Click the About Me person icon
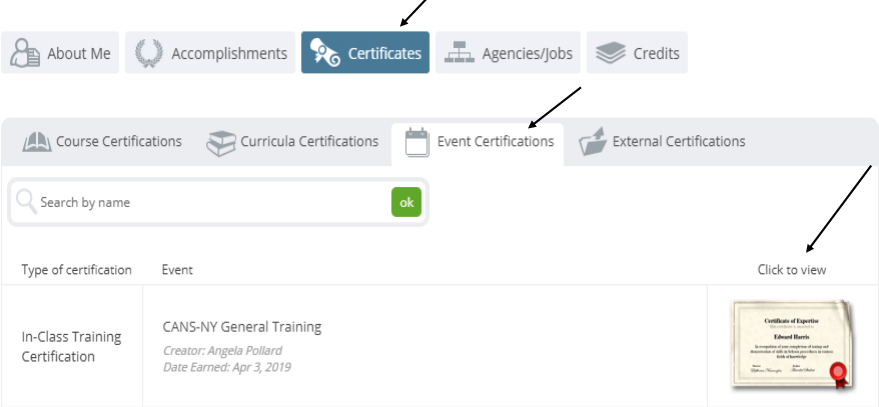The height and width of the screenshot is (407, 879). (25, 53)
